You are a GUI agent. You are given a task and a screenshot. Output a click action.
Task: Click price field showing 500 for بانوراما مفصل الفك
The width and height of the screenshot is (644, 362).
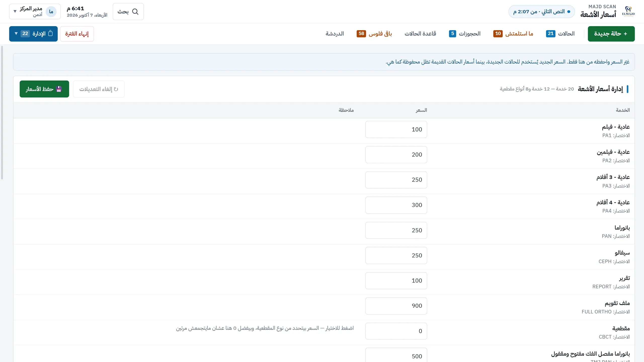click(396, 355)
